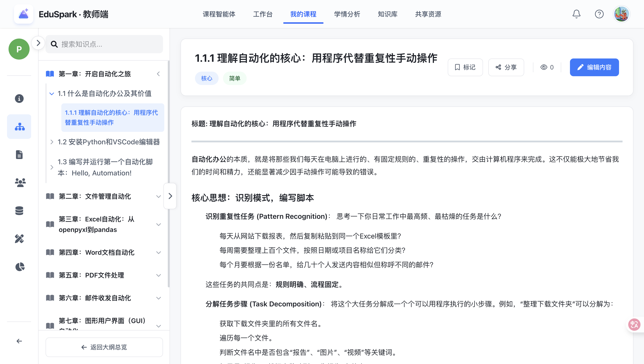Expand 第二章：文件管理自动化 chevron
644x364 pixels.
click(158, 196)
